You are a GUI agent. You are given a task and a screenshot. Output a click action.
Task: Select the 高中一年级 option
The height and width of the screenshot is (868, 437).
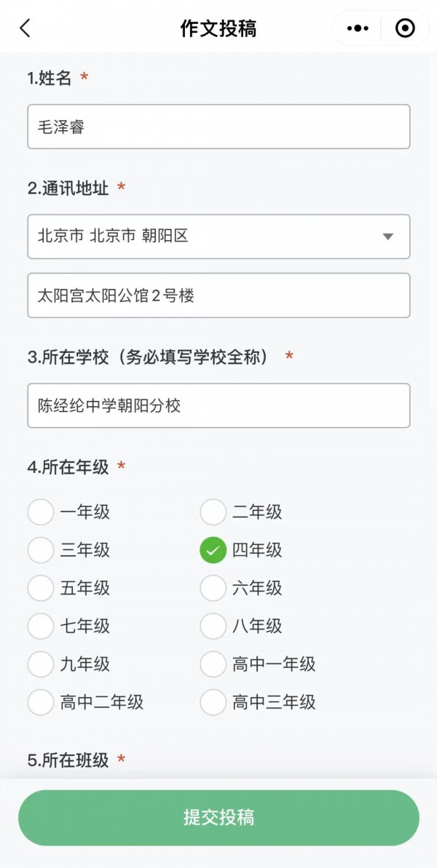213,664
